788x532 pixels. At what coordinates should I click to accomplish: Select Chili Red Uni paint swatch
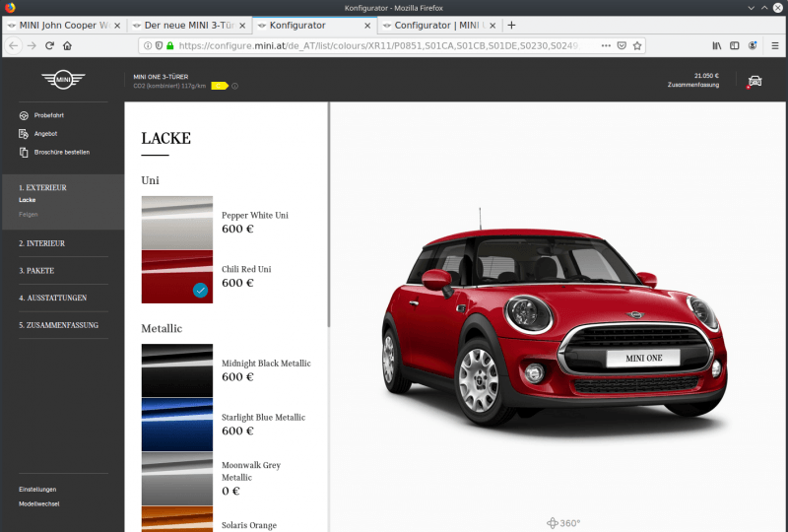click(177, 277)
